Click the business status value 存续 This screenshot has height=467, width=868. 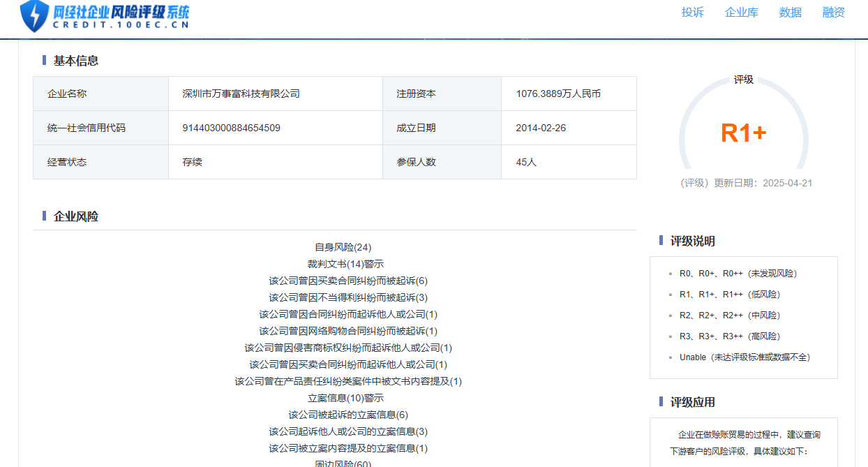(x=192, y=162)
